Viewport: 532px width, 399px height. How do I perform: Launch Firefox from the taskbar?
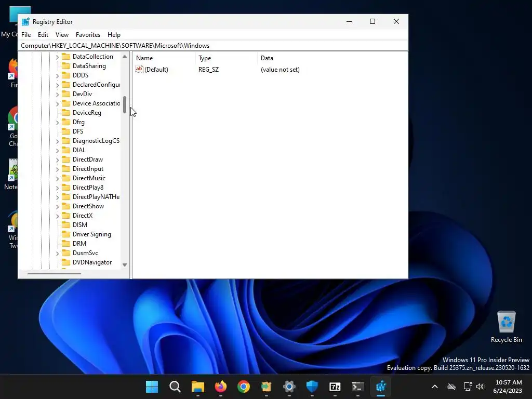click(220, 387)
